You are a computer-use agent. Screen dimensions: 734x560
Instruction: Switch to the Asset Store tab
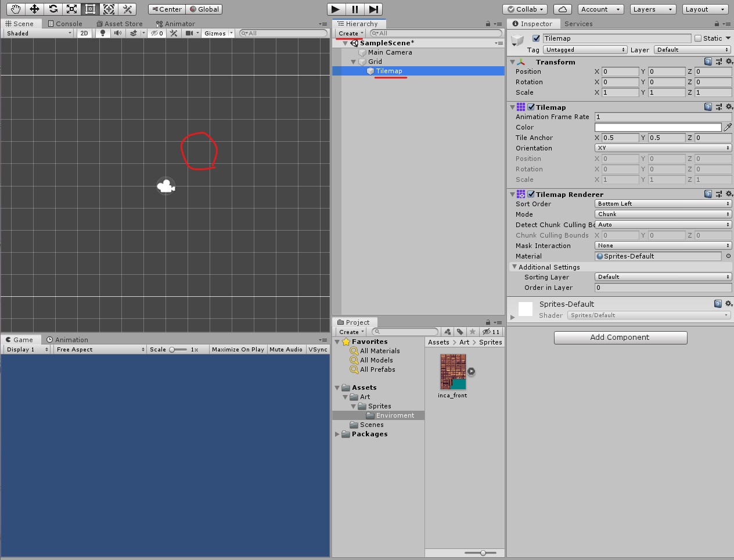[120, 24]
